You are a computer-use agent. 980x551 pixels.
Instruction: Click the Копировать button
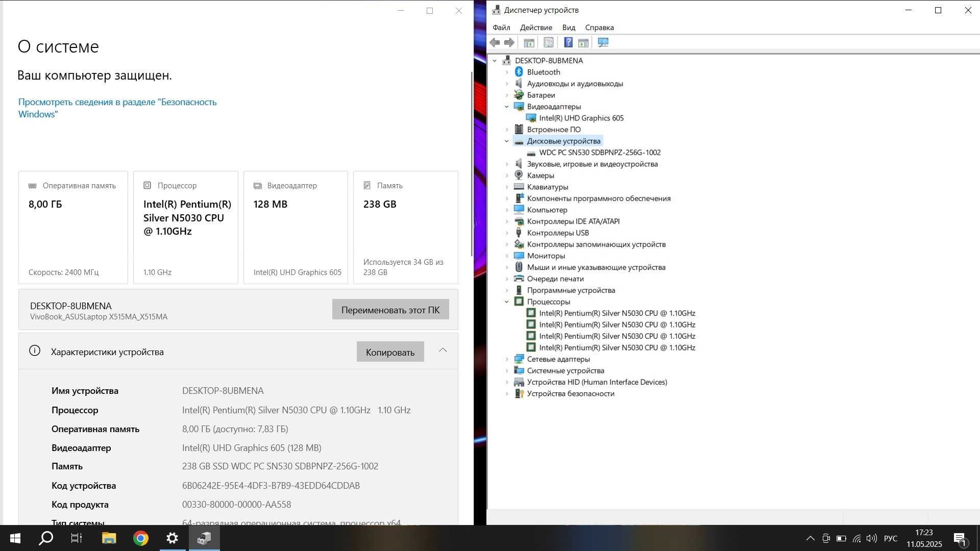390,352
